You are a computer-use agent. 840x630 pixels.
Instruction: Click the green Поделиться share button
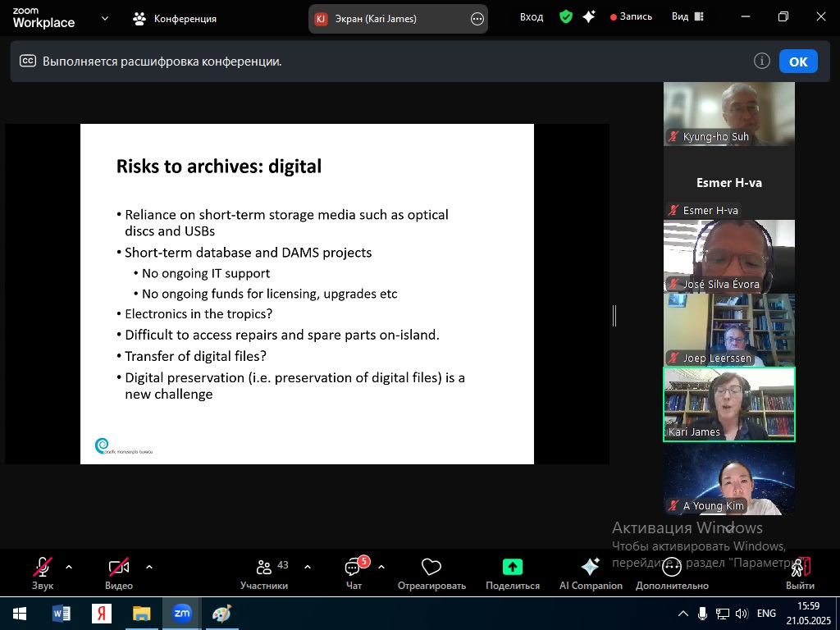point(513,573)
